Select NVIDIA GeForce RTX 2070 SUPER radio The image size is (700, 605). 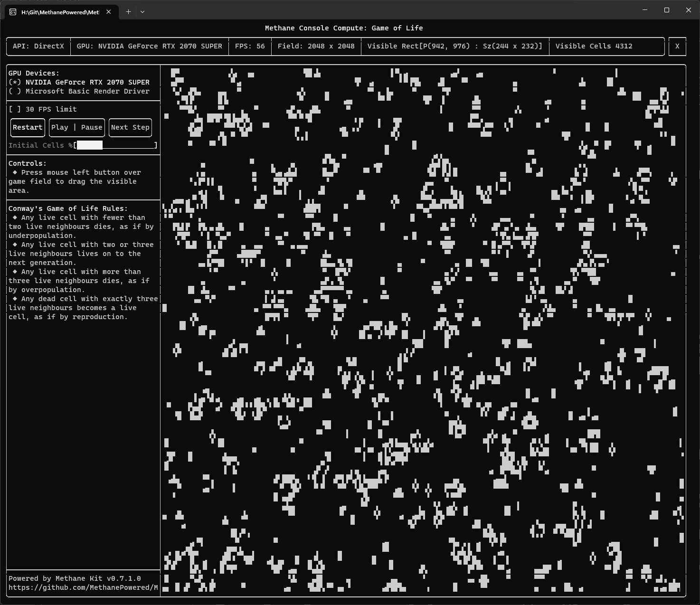(79, 82)
